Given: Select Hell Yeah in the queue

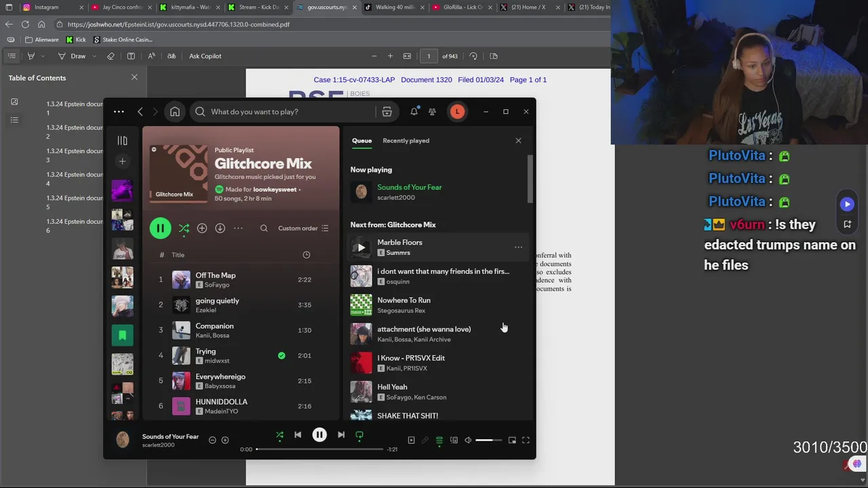Looking at the screenshot, I should 437,392.
